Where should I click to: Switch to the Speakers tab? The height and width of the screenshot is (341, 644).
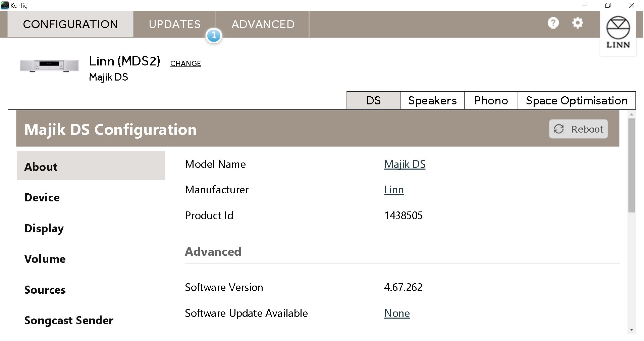(432, 100)
